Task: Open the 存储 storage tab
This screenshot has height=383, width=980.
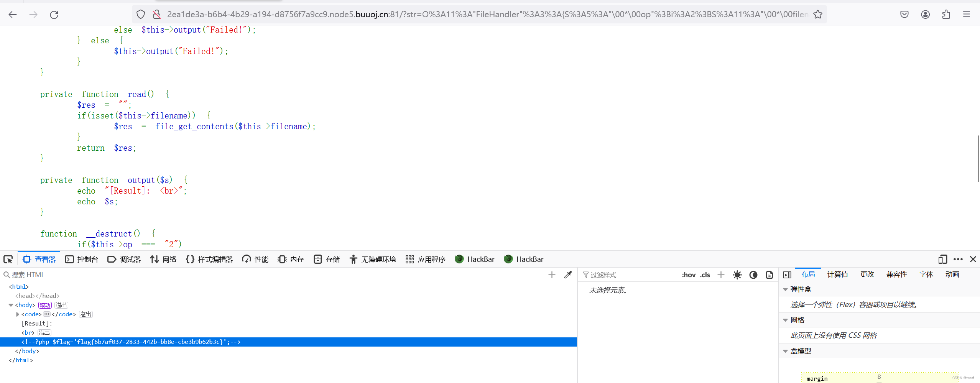Action: click(x=327, y=260)
